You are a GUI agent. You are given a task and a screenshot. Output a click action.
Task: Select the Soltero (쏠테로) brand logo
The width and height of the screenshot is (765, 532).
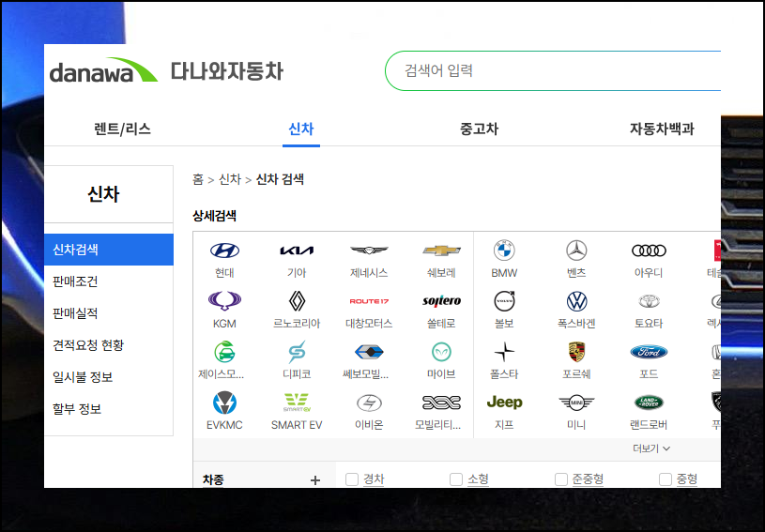(x=441, y=301)
